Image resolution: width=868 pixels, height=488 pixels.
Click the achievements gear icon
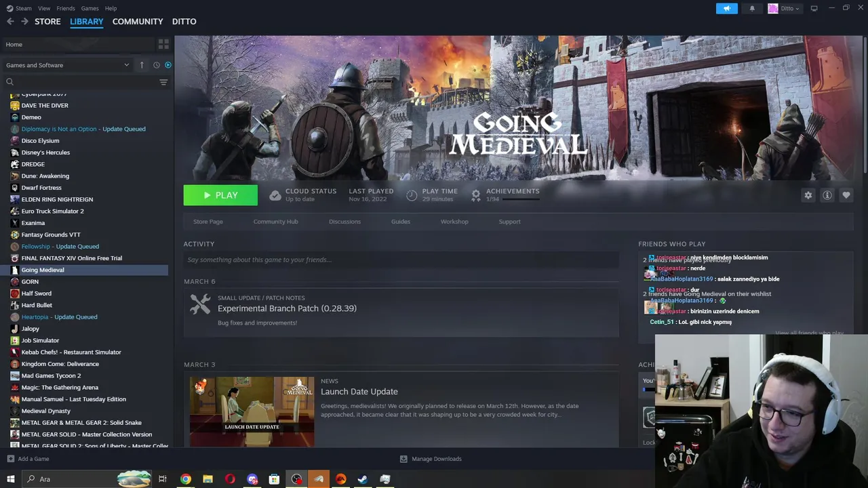coord(476,195)
